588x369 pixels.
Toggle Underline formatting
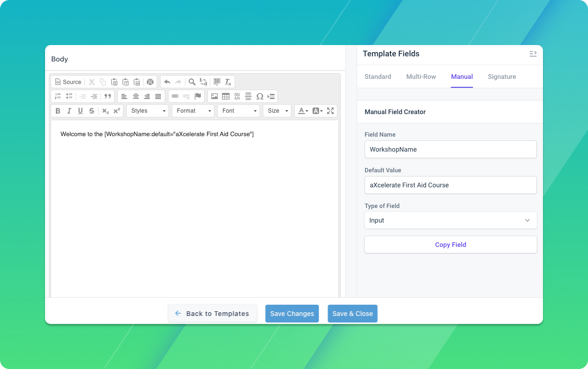point(80,111)
